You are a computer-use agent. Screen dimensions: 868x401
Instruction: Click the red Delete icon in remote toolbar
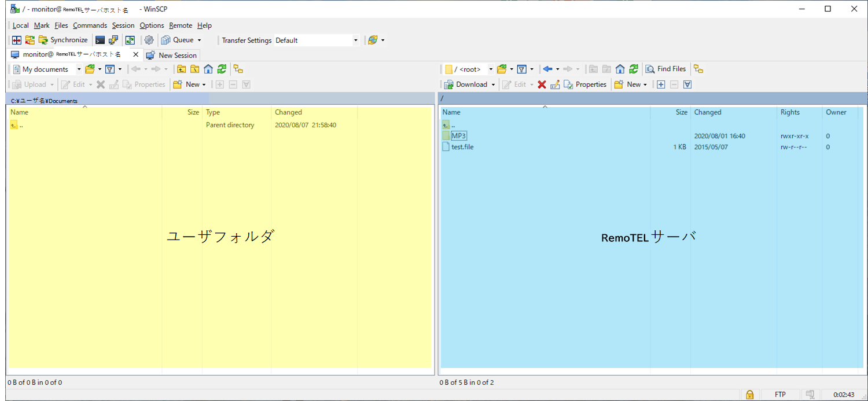pyautogui.click(x=542, y=84)
